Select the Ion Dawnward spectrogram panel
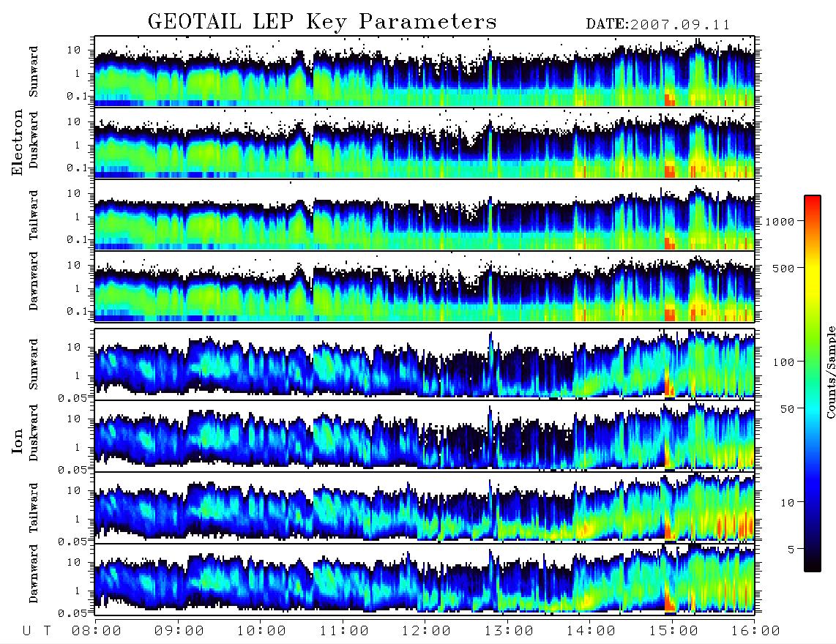Screen dimensions: 836x644 click(x=425, y=578)
